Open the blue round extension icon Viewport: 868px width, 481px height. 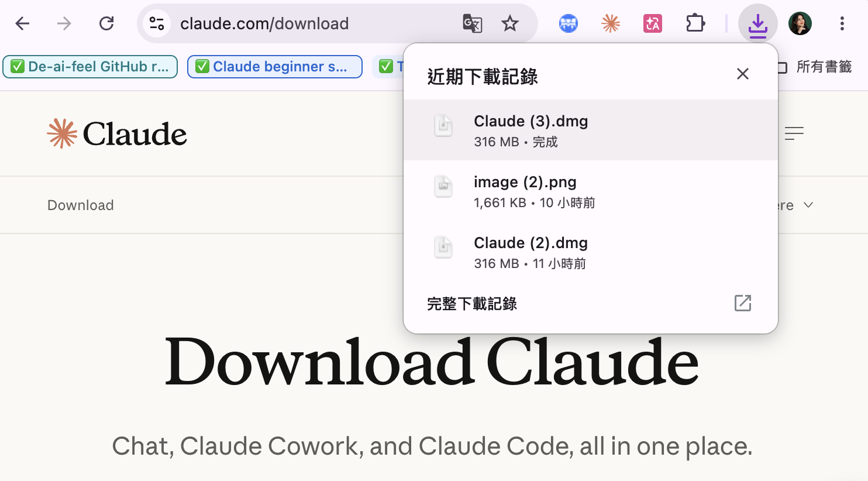coord(569,23)
